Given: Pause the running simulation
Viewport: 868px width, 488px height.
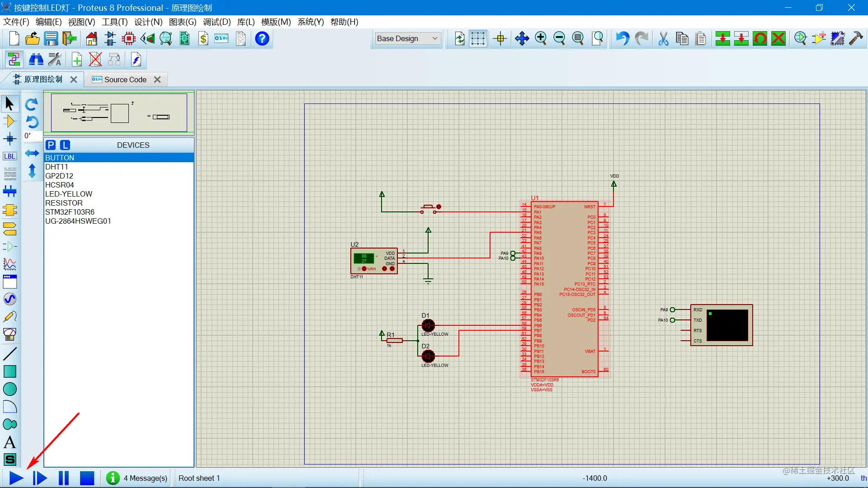Looking at the screenshot, I should (64, 478).
